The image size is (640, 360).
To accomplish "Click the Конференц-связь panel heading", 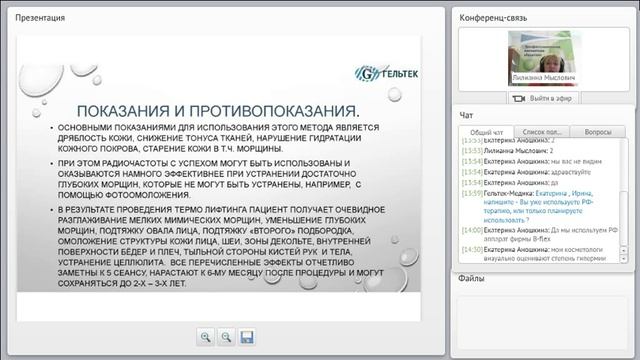I will click(493, 18).
